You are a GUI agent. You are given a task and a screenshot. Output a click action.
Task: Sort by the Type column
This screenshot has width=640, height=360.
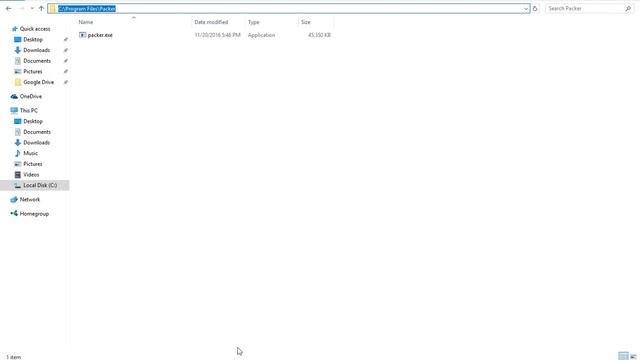tap(253, 22)
